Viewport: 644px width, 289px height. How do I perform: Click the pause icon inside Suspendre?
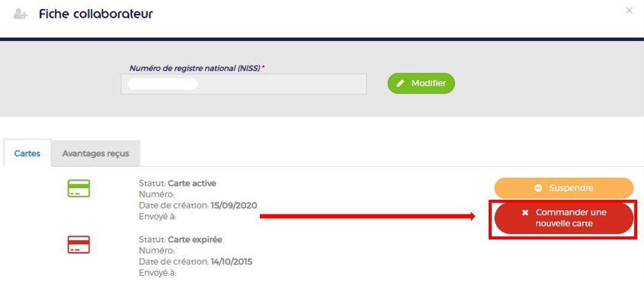point(538,188)
